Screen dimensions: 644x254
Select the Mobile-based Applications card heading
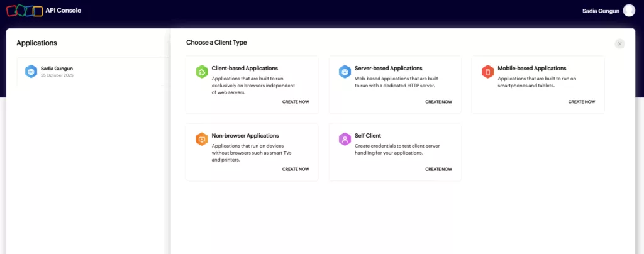(531, 68)
